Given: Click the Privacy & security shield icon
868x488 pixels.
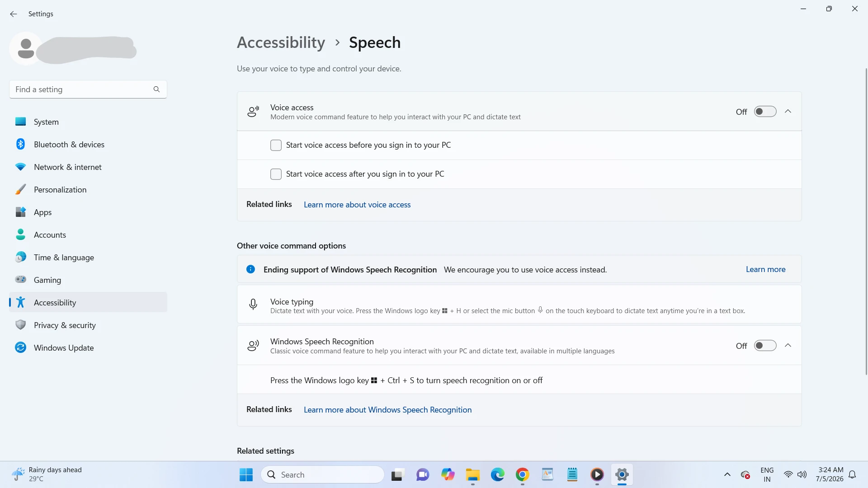Looking at the screenshot, I should pos(20,325).
